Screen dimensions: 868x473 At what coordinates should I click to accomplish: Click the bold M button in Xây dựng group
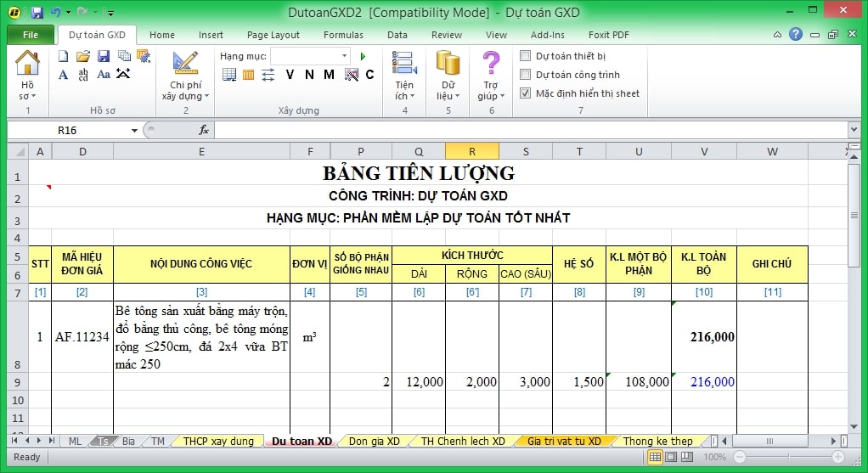(x=330, y=75)
